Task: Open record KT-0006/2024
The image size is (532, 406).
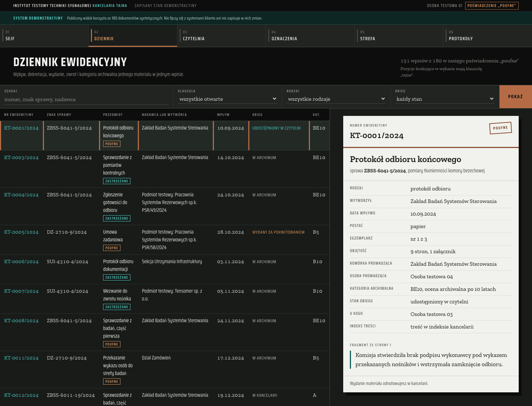Action: [x=21, y=262]
